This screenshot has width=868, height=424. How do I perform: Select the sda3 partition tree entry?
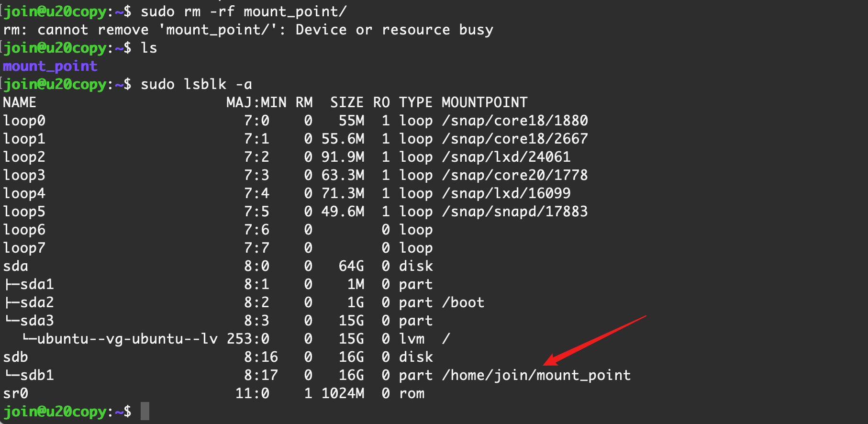pyautogui.click(x=36, y=321)
